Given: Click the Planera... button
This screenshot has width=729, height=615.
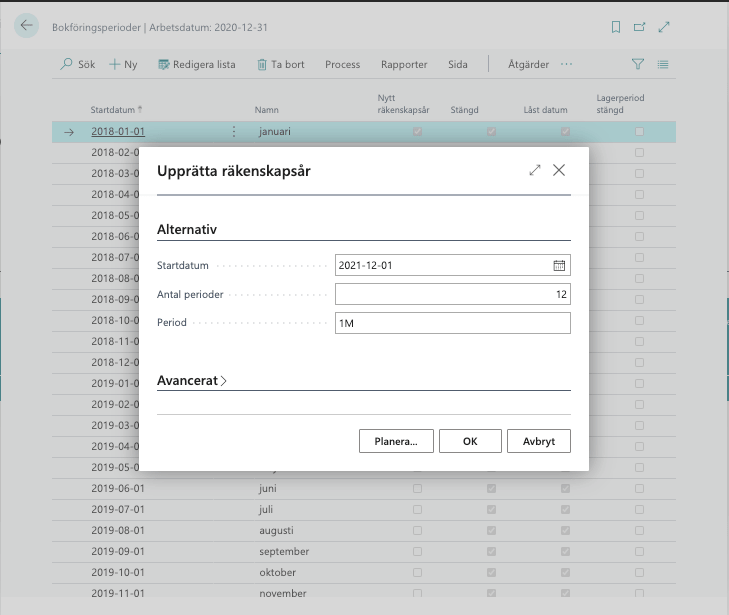Looking at the screenshot, I should pos(396,441).
